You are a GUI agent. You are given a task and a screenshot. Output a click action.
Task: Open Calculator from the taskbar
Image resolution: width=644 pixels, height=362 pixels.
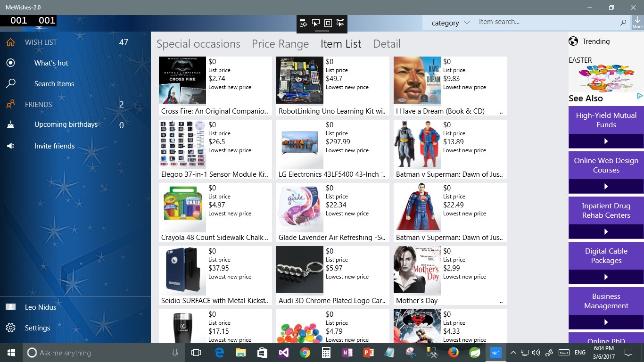[x=326, y=353]
